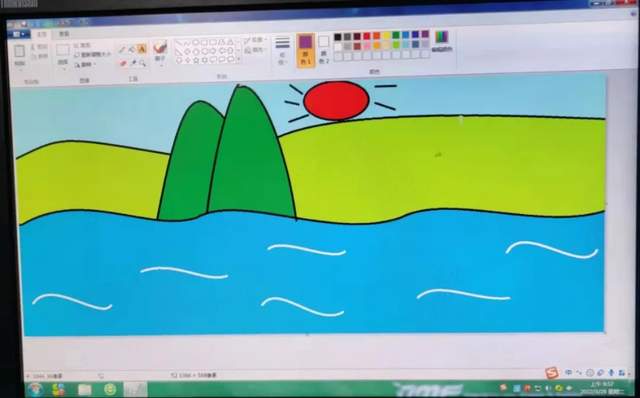Open the Edit colors palette icon
Image resolution: width=640 pixels, height=398 pixels.
[442, 41]
